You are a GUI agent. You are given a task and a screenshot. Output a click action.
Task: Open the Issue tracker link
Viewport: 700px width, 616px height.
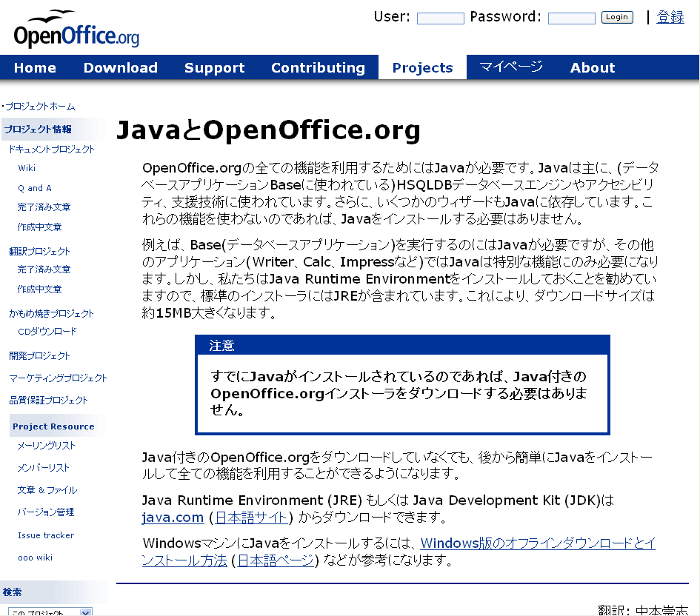coord(45,535)
